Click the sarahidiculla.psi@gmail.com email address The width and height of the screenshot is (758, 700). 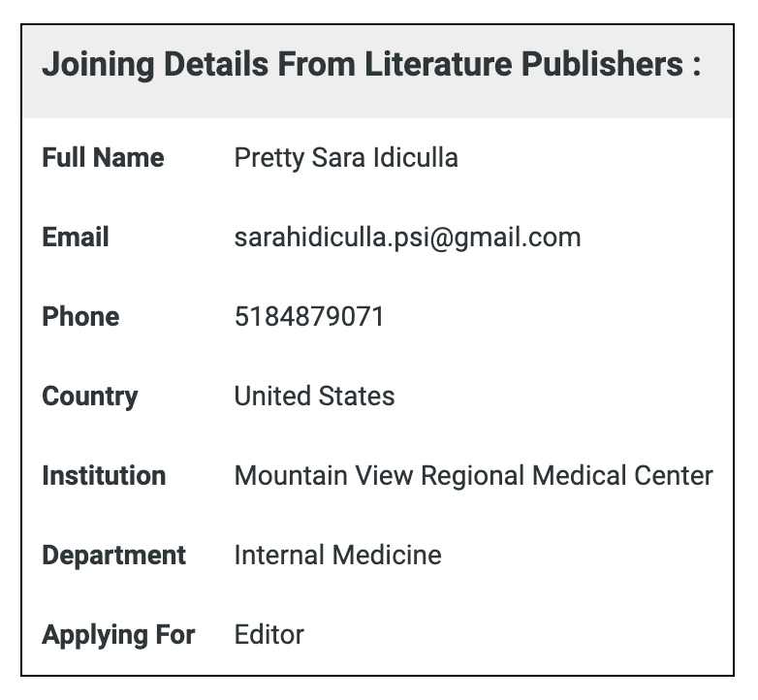click(407, 238)
